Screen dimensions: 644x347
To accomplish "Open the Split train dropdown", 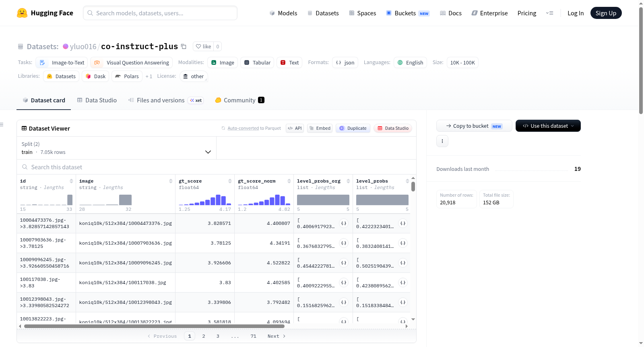I will click(x=116, y=148).
